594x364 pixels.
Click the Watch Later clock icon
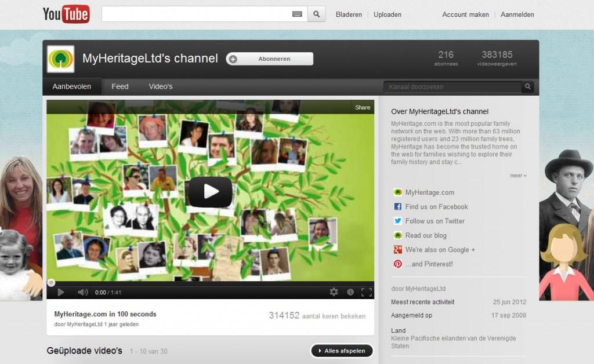[350, 292]
